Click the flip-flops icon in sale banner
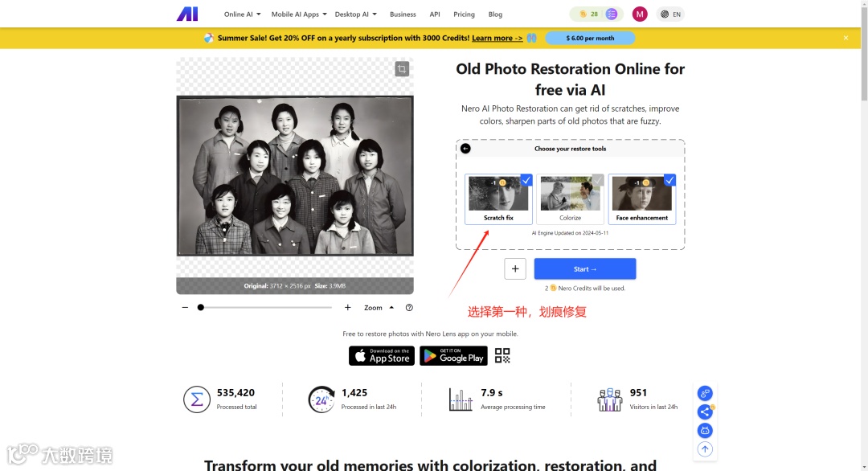This screenshot has width=868, height=471. pyautogui.click(x=531, y=39)
